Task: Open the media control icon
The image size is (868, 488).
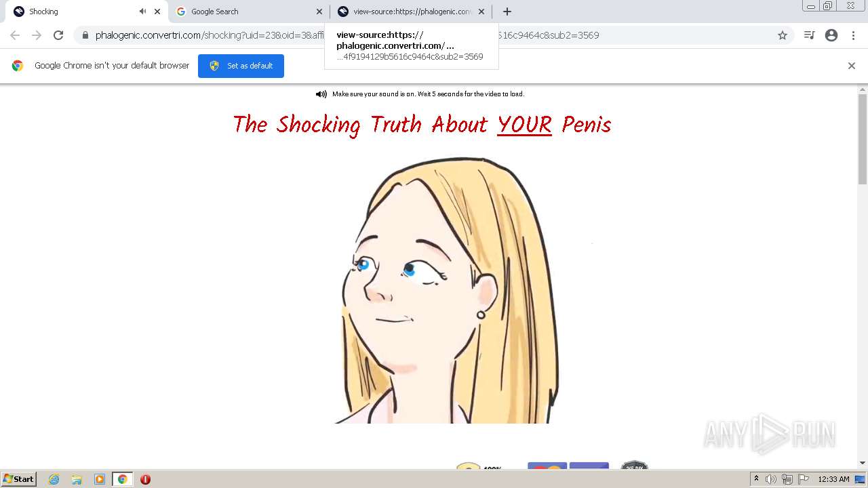Action: (x=809, y=35)
